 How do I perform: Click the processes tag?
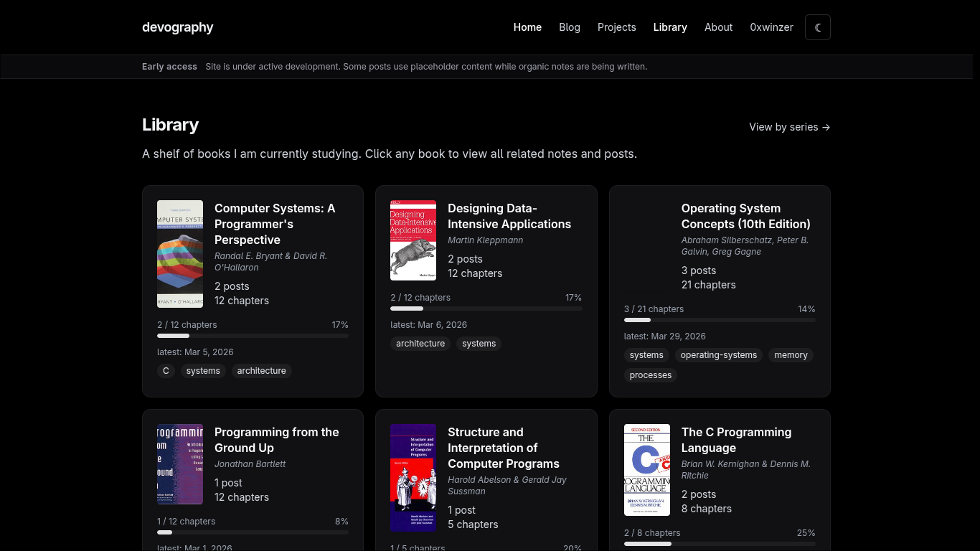pyautogui.click(x=651, y=375)
